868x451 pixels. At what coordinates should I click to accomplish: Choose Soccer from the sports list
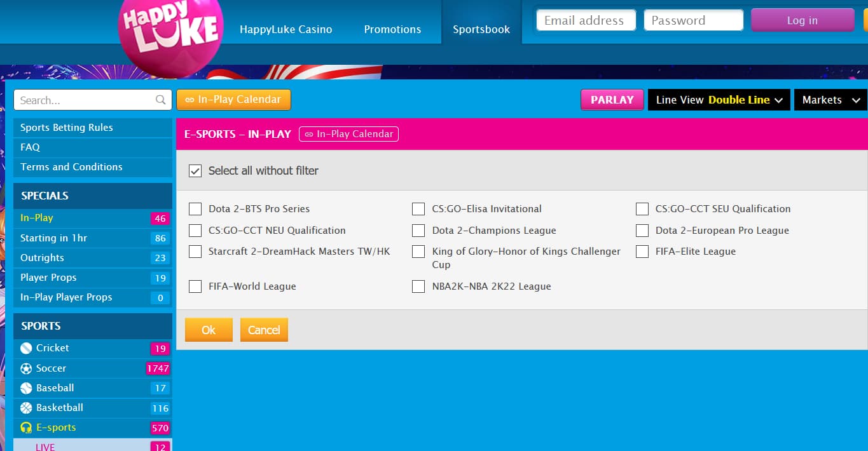[x=93, y=368]
